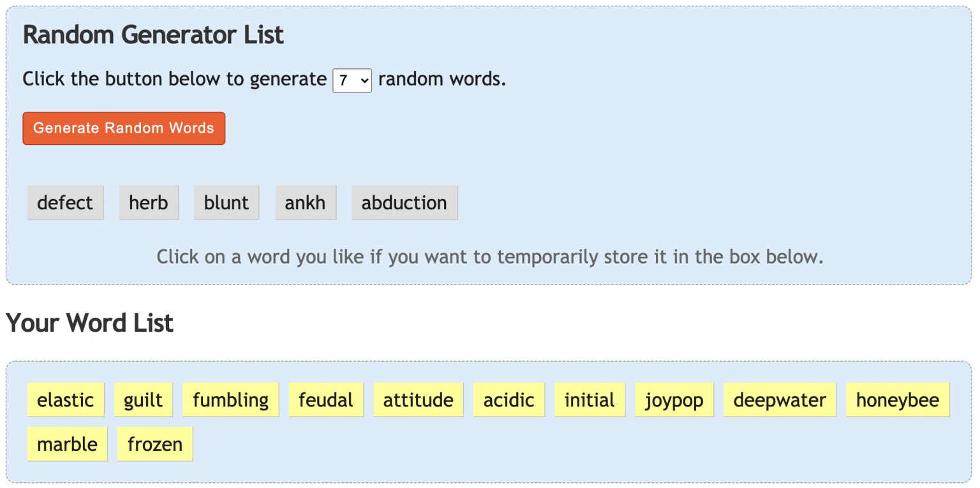
Task: Store the word 'herb' in list
Action: pos(149,203)
